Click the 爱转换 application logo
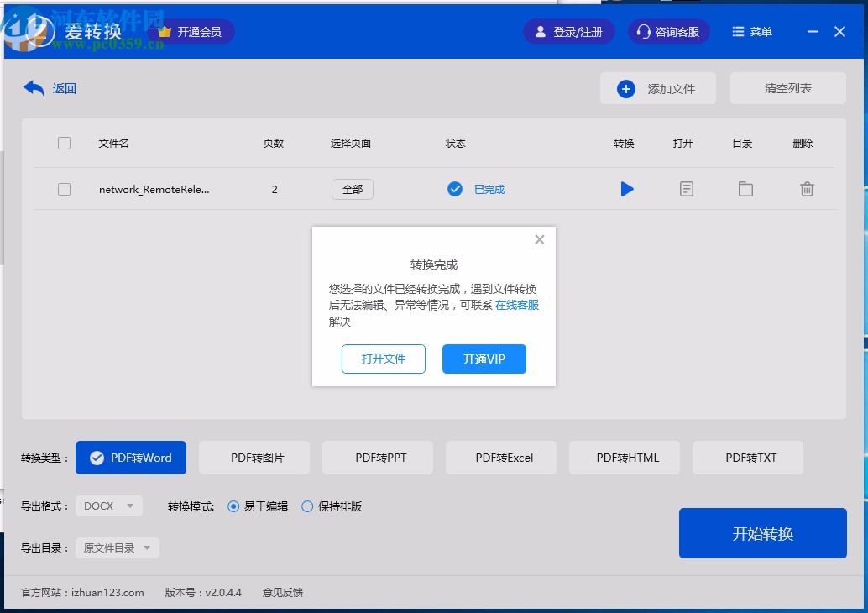The image size is (868, 613). (95, 31)
